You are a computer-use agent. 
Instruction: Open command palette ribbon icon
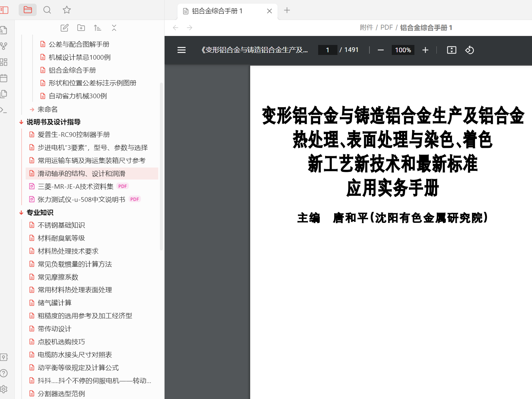3,110
